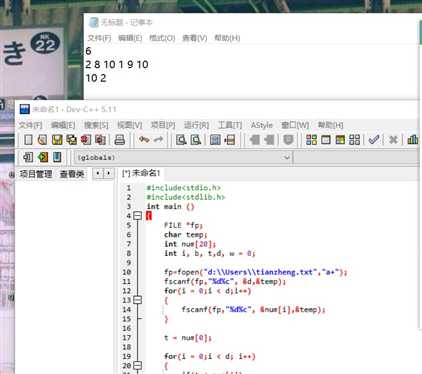Open Dev-C++ 帮助[H] menu
422x374 pixels.
[330, 125]
